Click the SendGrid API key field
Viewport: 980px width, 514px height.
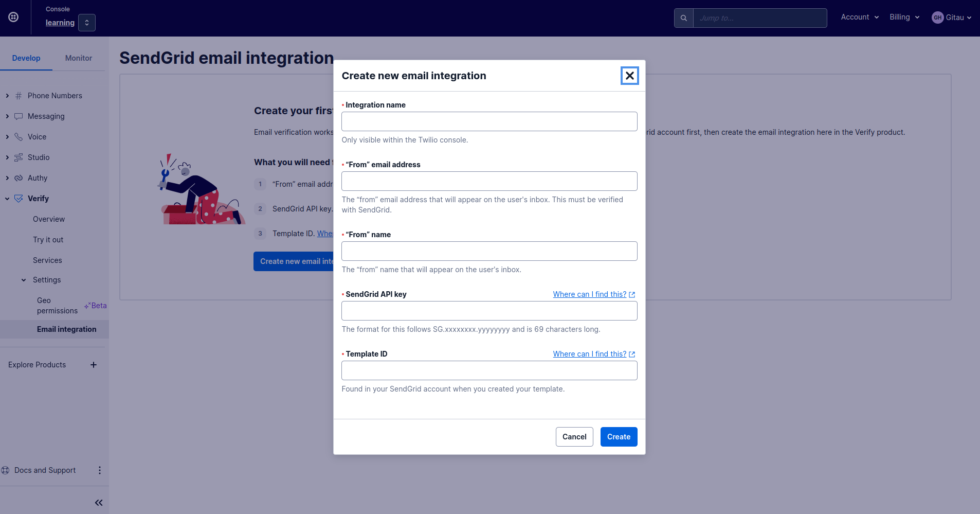coord(489,311)
